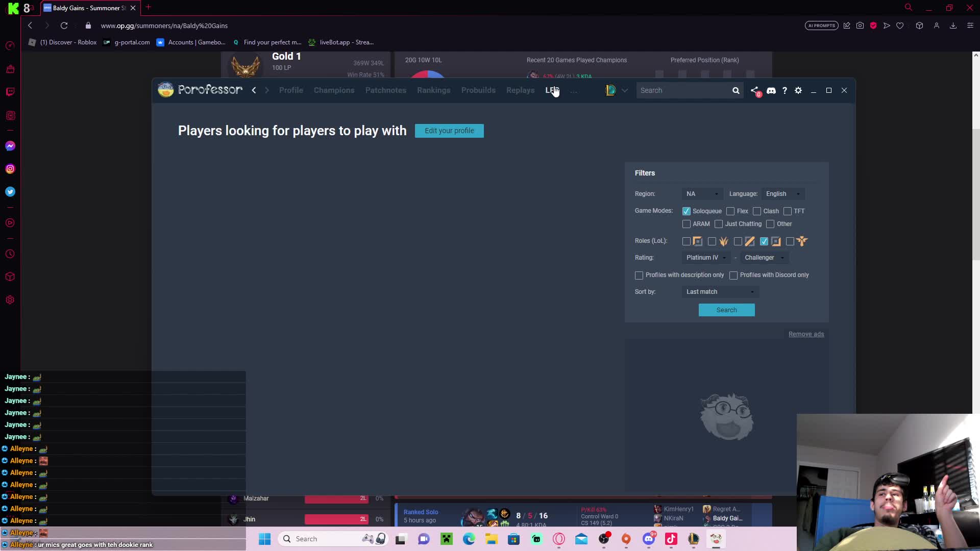Go back using Porofessor back arrow
980x551 pixels.
pos(254,90)
